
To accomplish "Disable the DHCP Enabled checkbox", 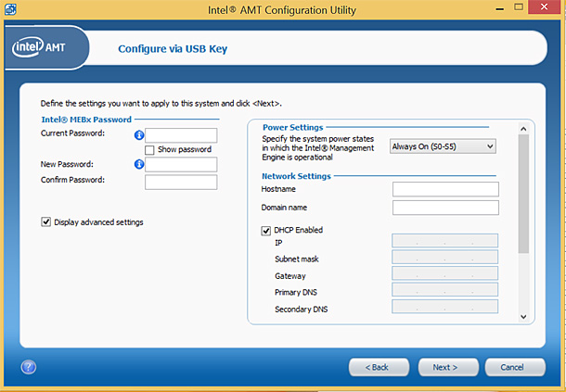I will [x=267, y=230].
